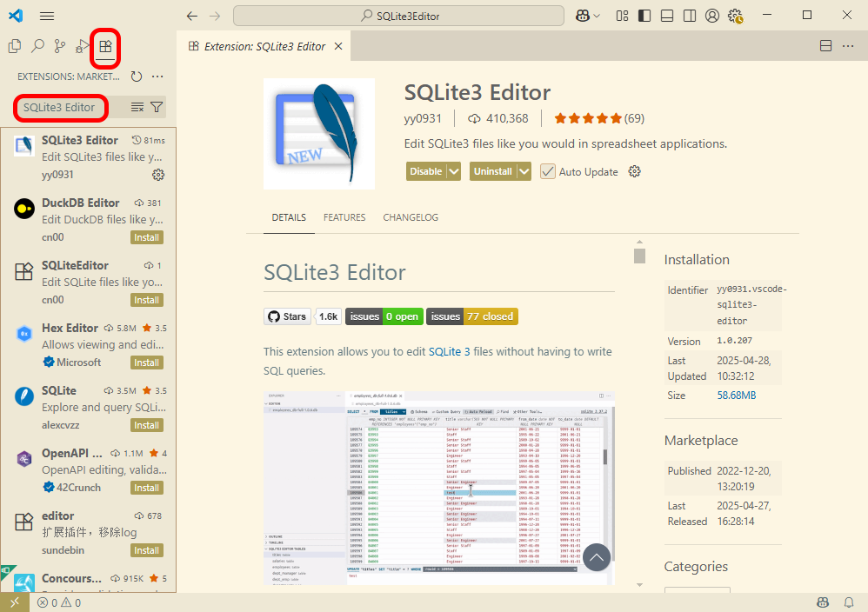Open the Explorer view icon
This screenshot has width=868, height=612.
(15, 46)
